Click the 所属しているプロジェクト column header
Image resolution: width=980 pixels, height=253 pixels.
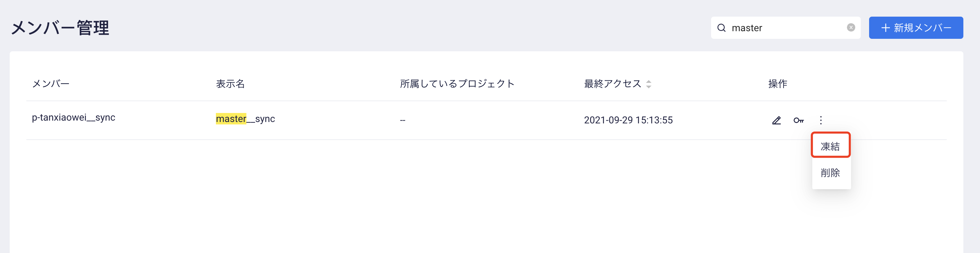point(457,84)
